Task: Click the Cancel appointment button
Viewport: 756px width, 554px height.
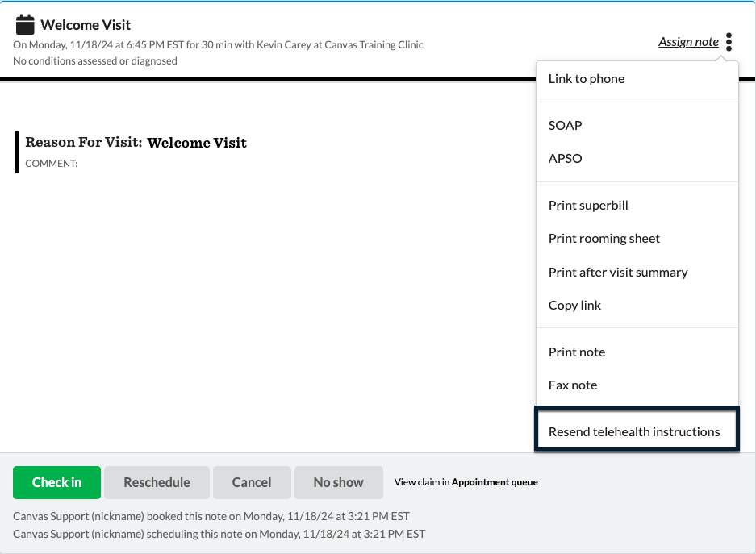Action: coord(252,482)
